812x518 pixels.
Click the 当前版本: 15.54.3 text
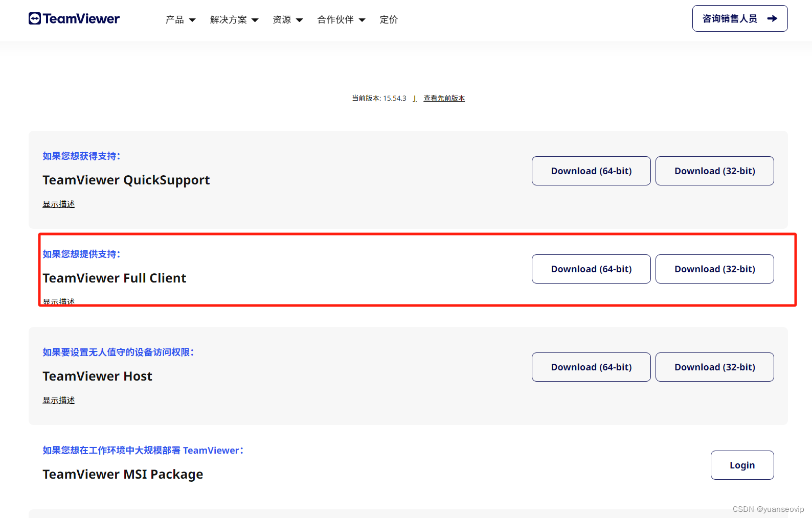[x=379, y=98]
